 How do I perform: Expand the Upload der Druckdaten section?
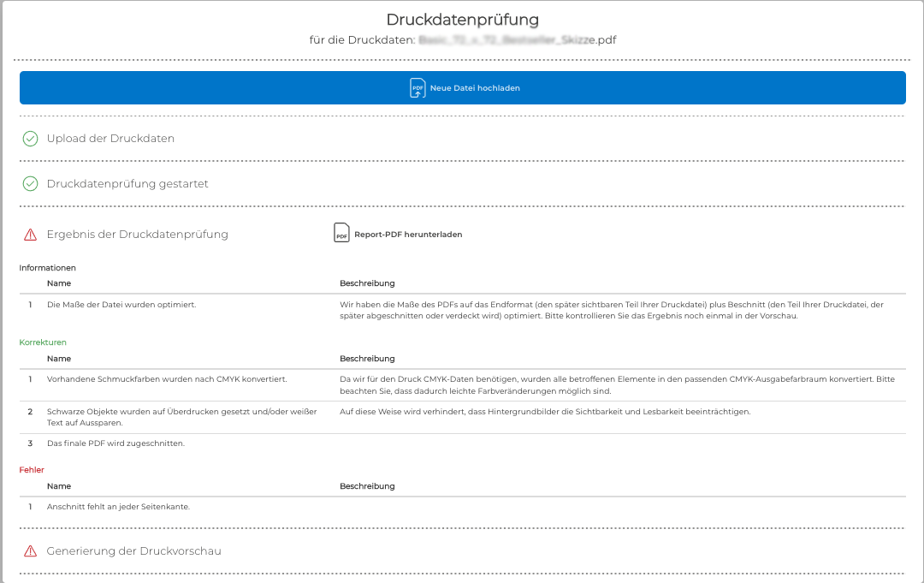pyautogui.click(x=110, y=139)
